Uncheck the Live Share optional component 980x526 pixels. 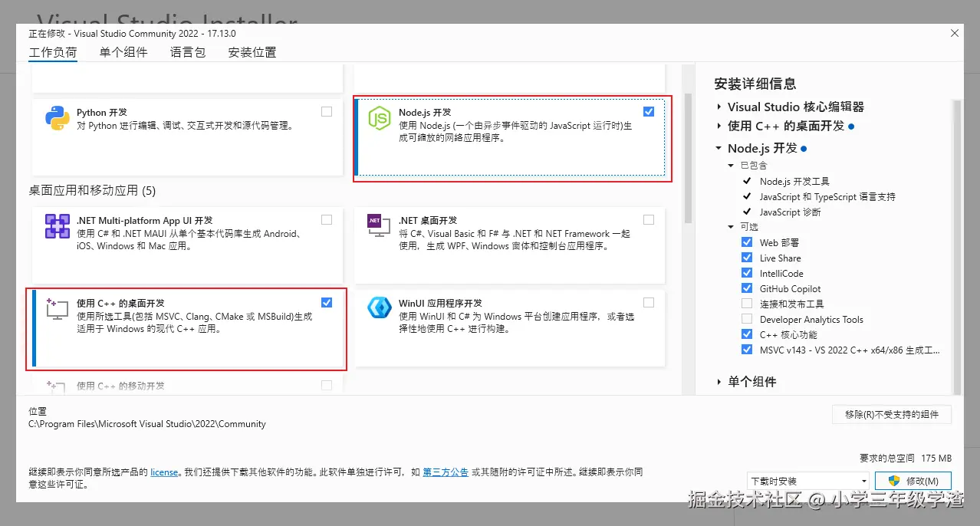747,258
